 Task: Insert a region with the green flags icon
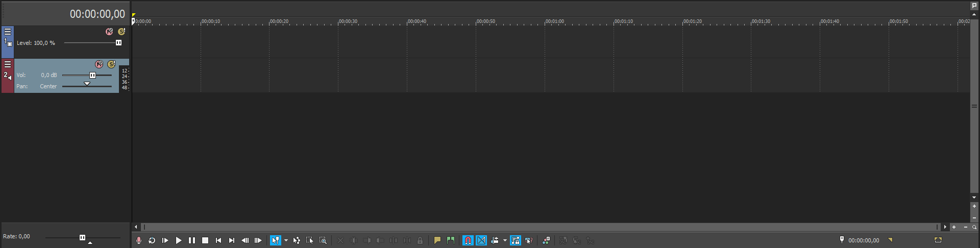[x=451, y=240]
